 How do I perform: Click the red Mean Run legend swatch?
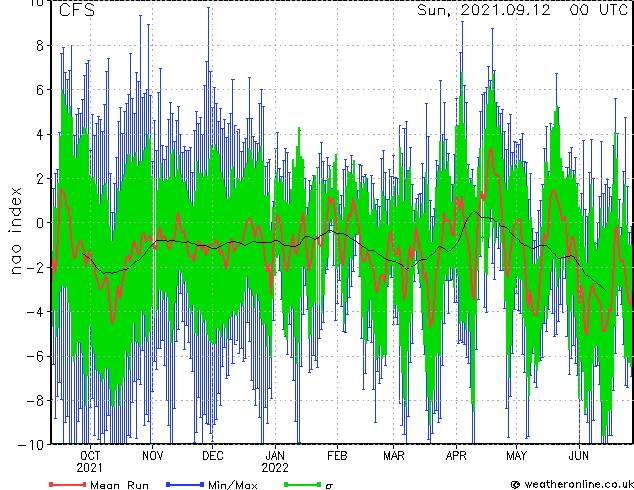(68, 484)
